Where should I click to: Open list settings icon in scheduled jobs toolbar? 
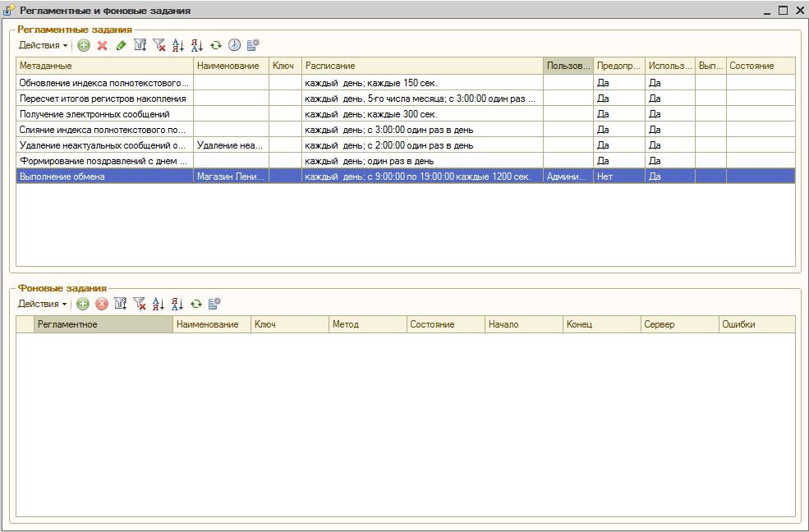(253, 45)
